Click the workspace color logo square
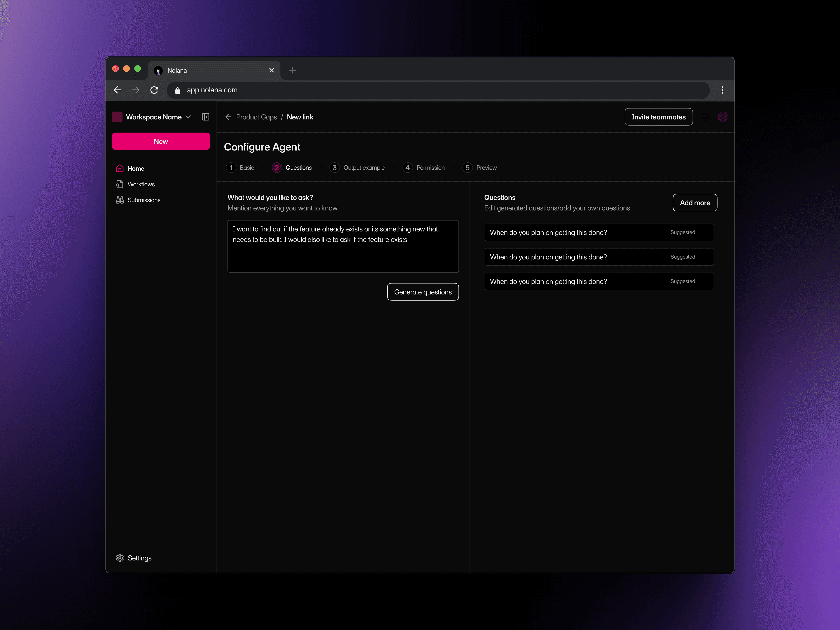 click(x=117, y=117)
